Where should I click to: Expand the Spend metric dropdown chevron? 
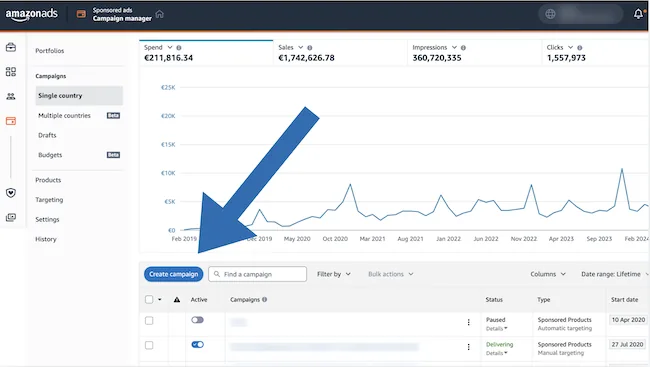pyautogui.click(x=170, y=47)
